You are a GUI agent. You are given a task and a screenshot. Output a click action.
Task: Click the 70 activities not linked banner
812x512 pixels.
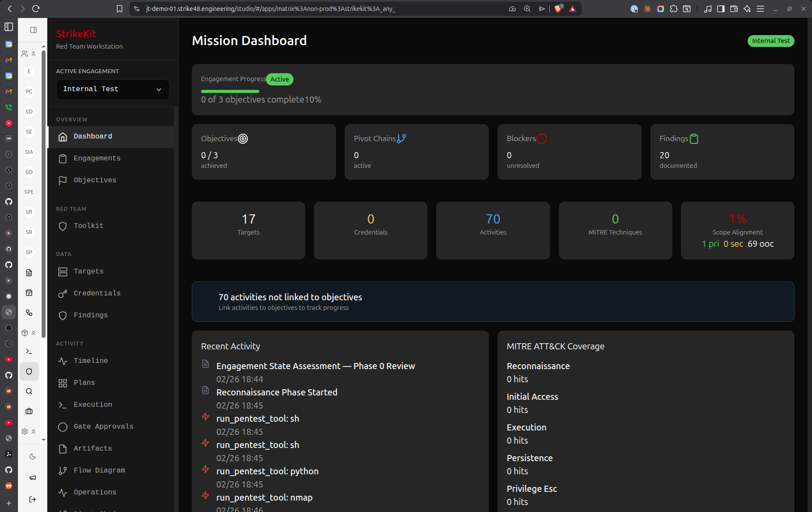click(493, 302)
